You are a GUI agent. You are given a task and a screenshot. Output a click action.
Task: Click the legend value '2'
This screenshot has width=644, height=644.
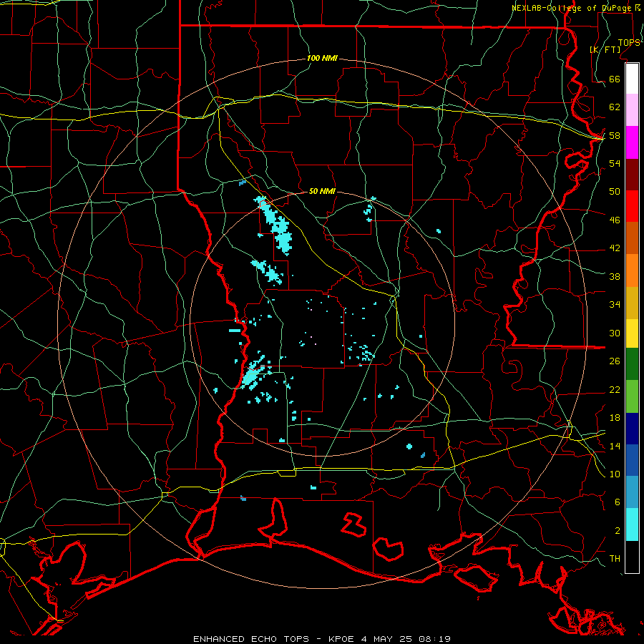point(617,531)
